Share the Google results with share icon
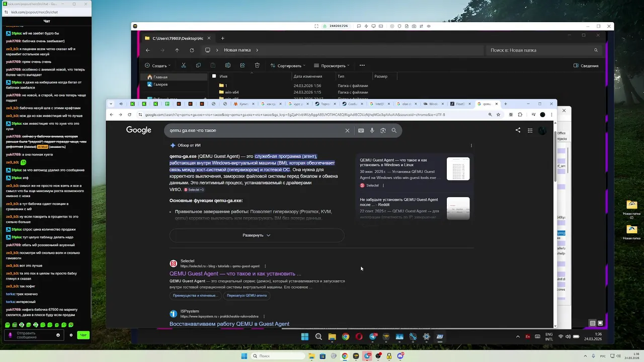Image resolution: width=644 pixels, height=362 pixels. (518, 130)
